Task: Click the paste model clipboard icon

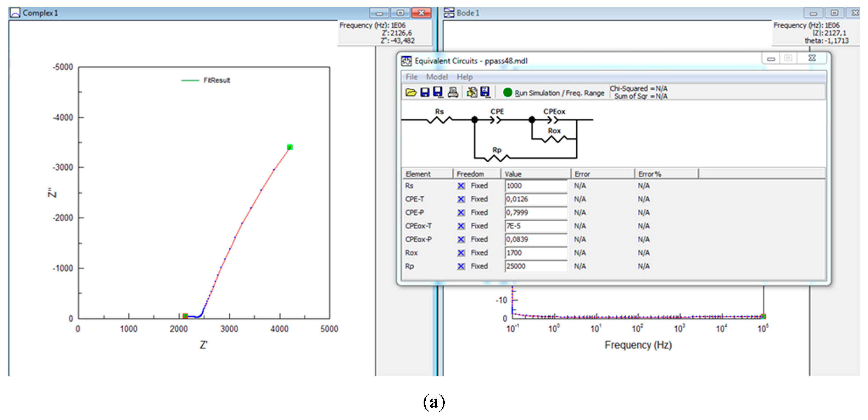Action: pos(472,92)
